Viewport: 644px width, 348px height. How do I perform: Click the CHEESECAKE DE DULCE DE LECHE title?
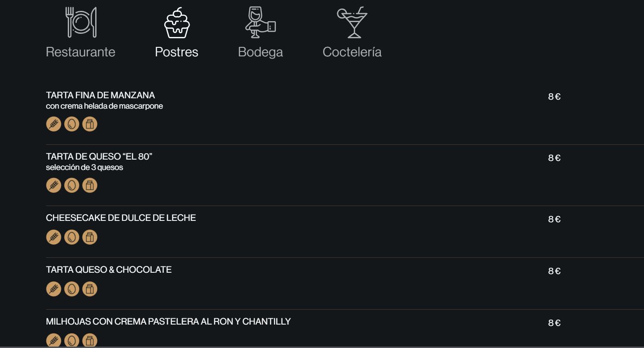[x=121, y=218]
